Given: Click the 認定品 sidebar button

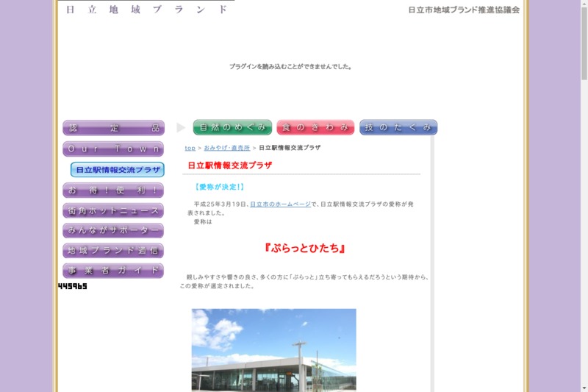Looking at the screenshot, I should pyautogui.click(x=113, y=128).
